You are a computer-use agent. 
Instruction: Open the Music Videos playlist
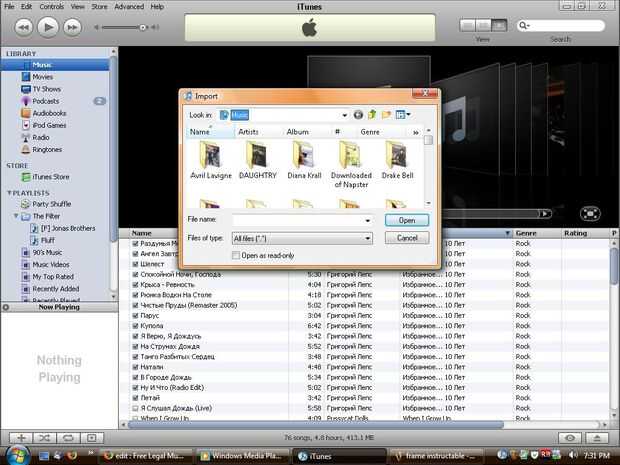click(x=51, y=265)
